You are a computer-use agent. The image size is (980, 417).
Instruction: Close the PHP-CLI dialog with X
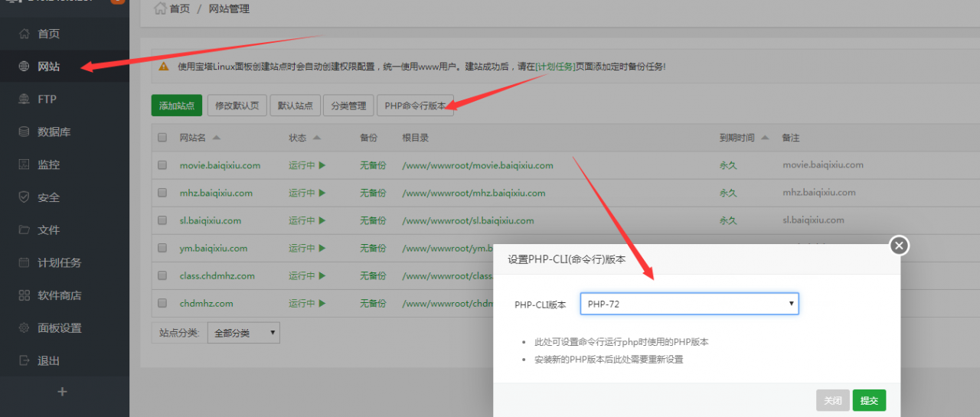pyautogui.click(x=899, y=245)
